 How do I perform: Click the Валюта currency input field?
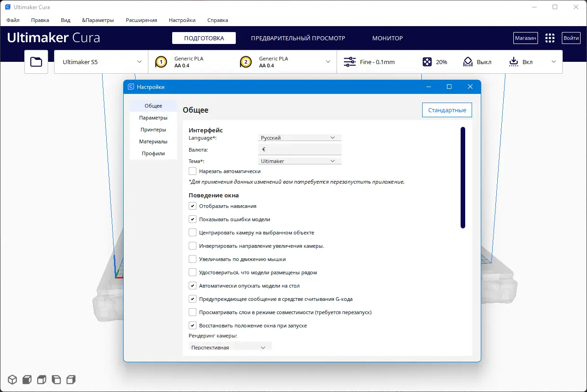[300, 149]
